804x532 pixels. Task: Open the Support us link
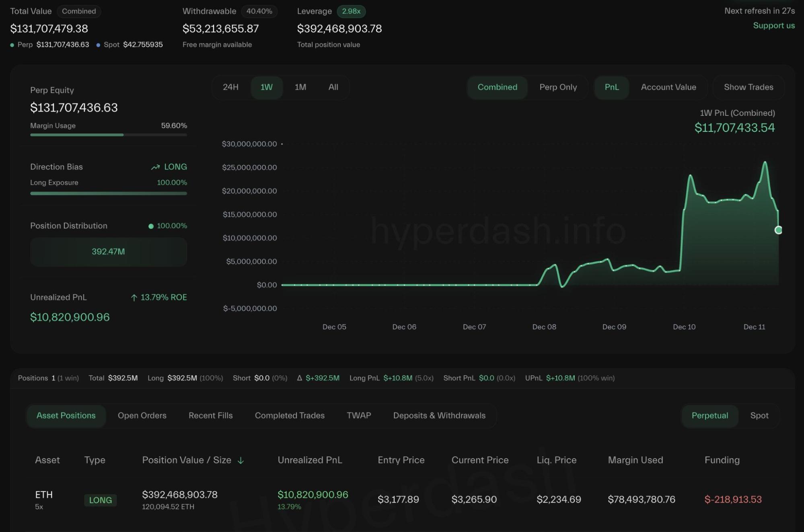[x=773, y=25]
